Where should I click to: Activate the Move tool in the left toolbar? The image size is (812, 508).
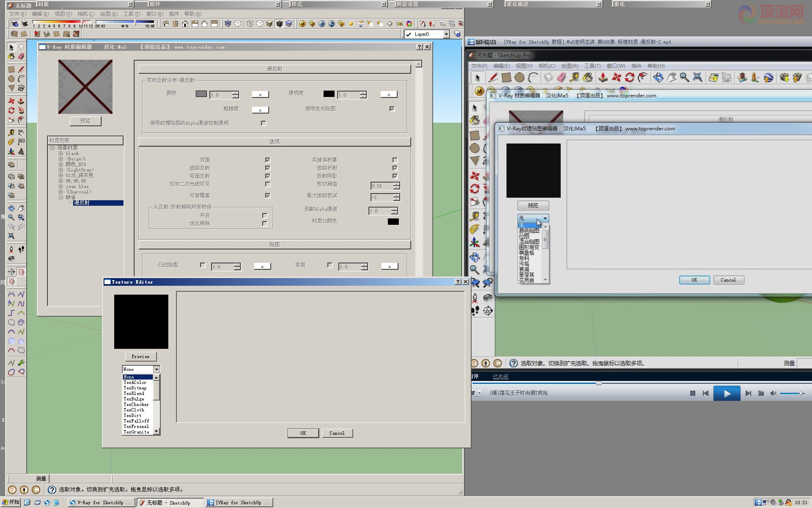(11, 101)
